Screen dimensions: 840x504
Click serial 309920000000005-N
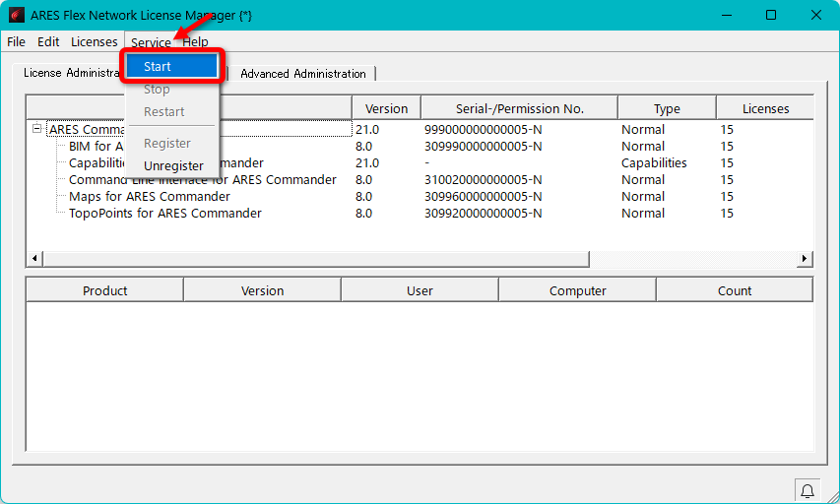coord(484,213)
